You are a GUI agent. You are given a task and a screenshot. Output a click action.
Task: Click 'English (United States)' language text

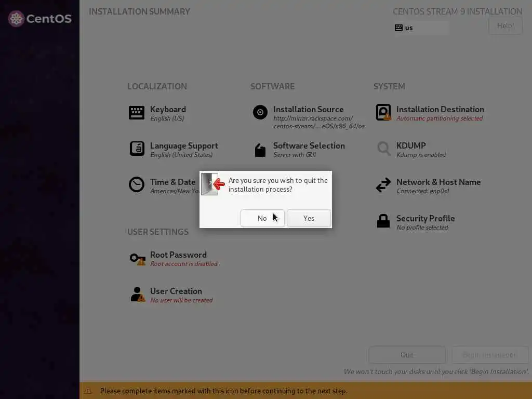(181, 155)
